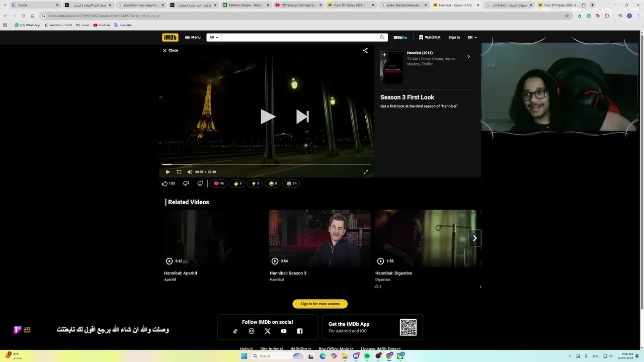The height and width of the screenshot is (362, 644).
Task: Click the Windows taskbar Search box
Action: click(x=278, y=356)
